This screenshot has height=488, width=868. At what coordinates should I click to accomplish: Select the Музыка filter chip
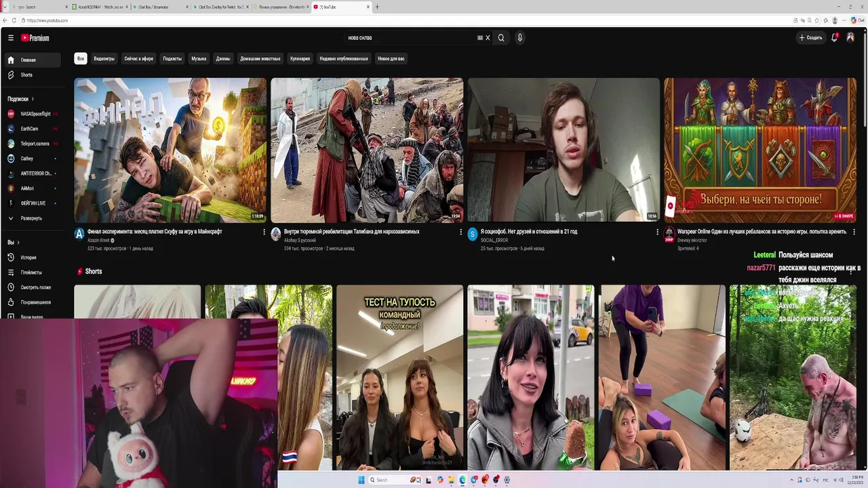point(199,59)
